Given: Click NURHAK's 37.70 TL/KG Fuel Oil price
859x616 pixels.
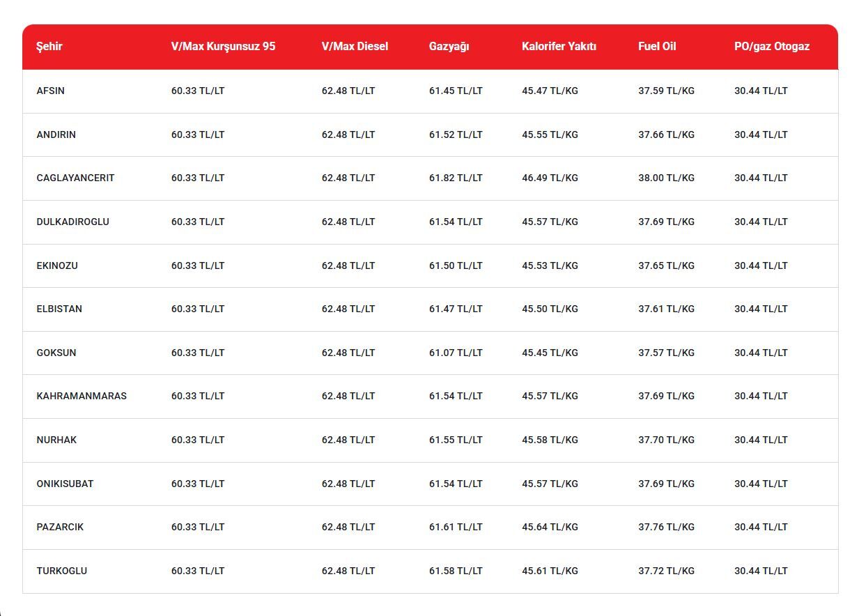Looking at the screenshot, I should [x=666, y=440].
